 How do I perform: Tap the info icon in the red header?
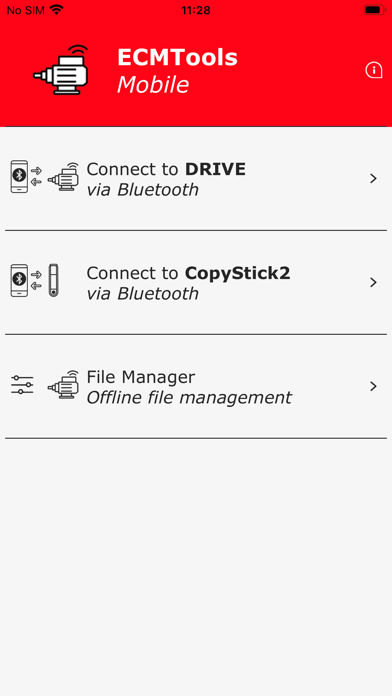click(374, 70)
